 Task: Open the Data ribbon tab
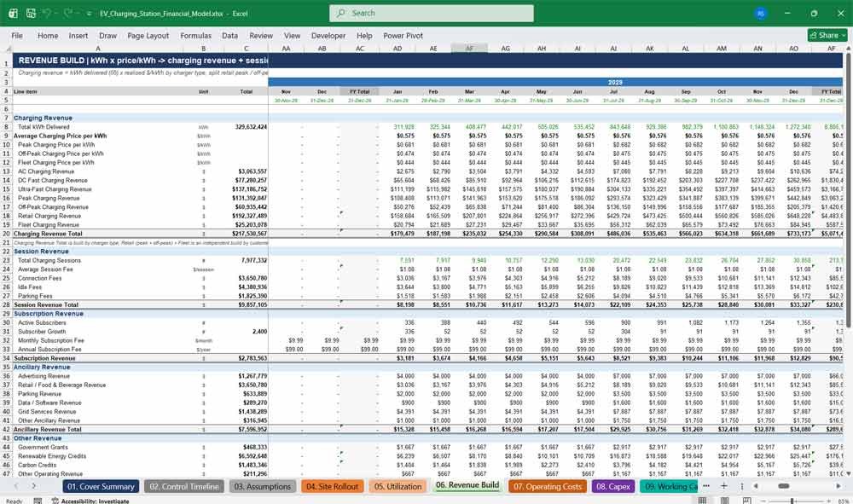[x=229, y=35]
